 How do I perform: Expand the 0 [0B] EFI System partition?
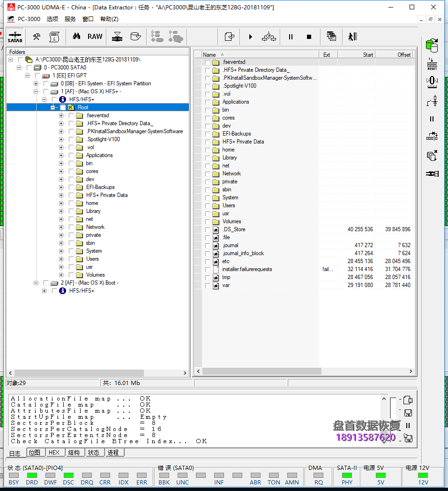(36, 83)
